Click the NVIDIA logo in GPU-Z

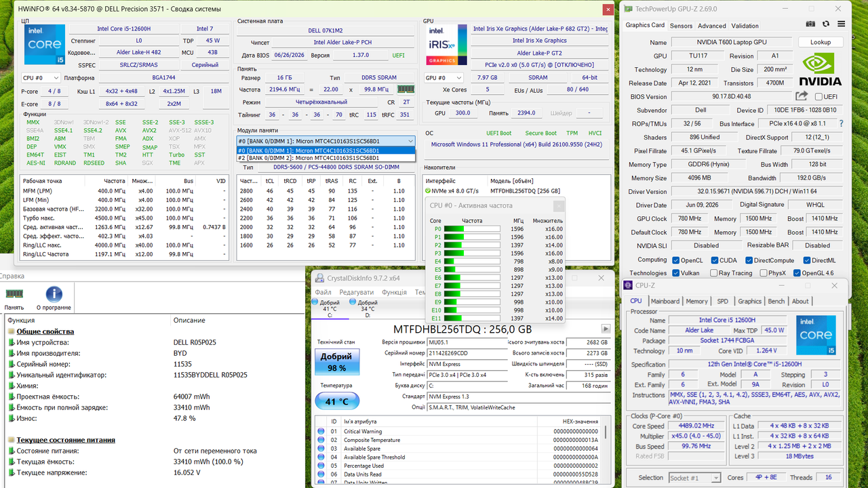point(821,70)
